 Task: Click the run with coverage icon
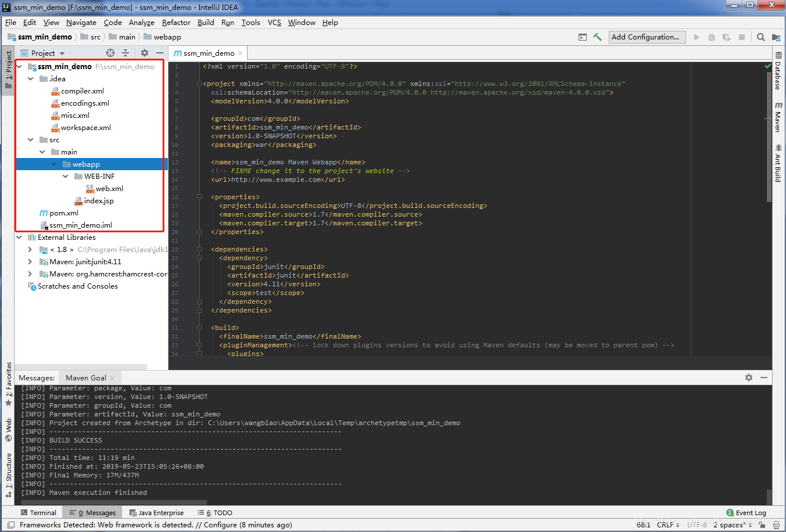pyautogui.click(x=727, y=37)
